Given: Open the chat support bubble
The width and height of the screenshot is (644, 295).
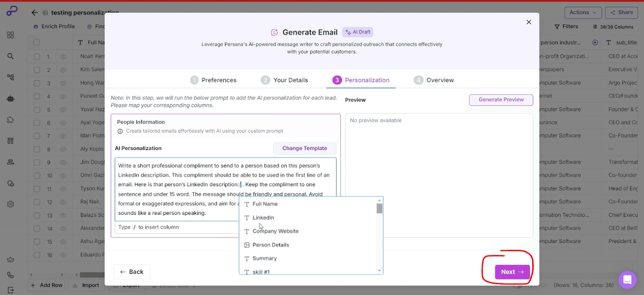Looking at the screenshot, I should coord(627,280).
